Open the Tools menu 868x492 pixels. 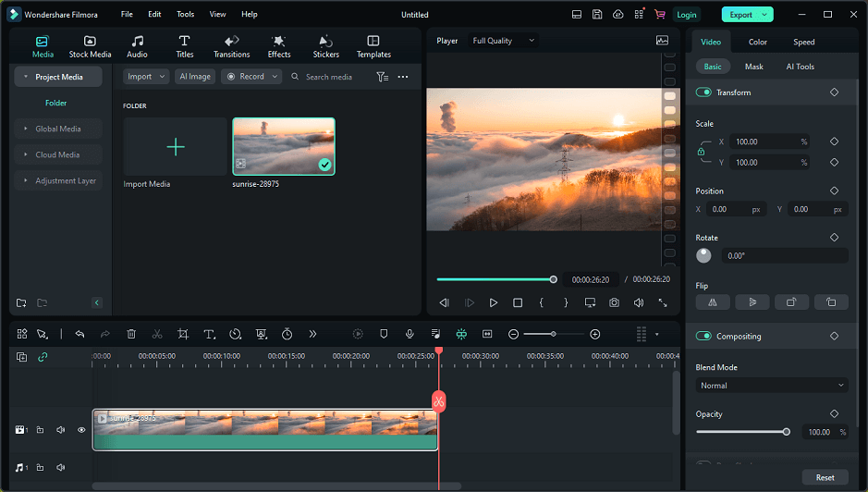(x=186, y=15)
